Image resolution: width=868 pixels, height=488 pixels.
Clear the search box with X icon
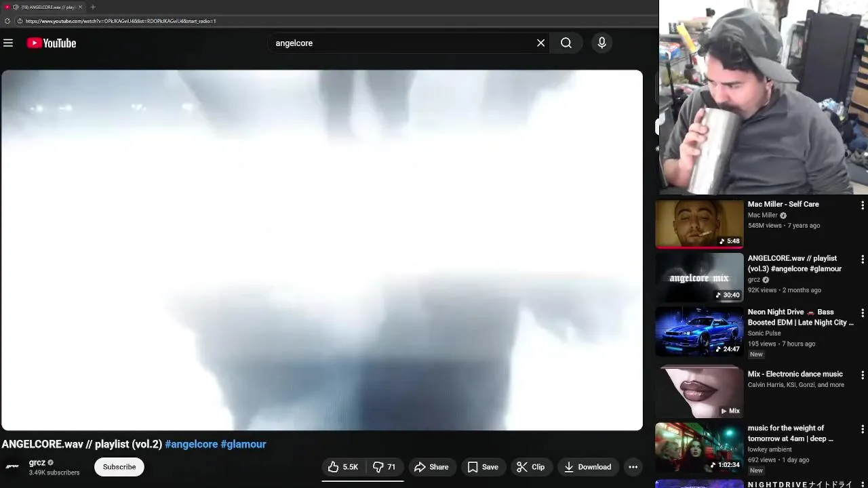pyautogui.click(x=540, y=43)
